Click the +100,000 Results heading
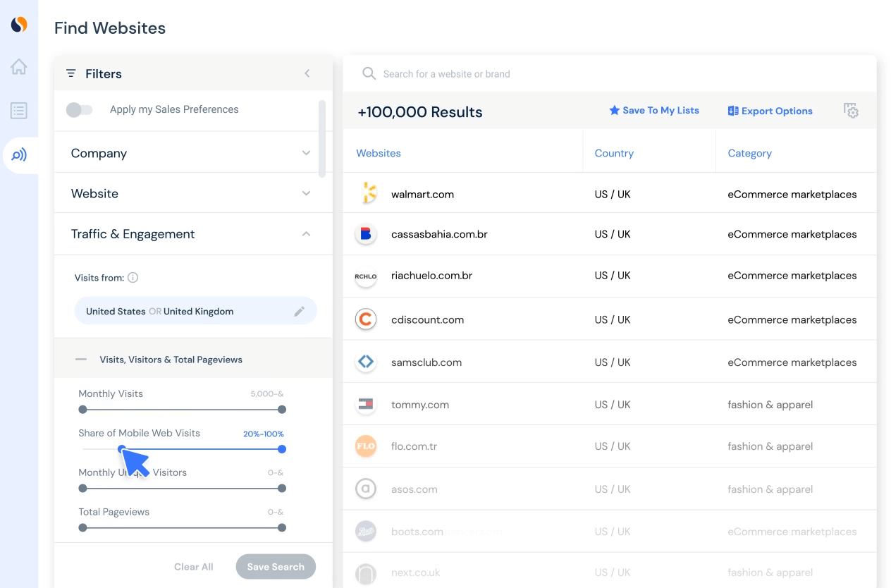This screenshot has height=588, width=891. 420,112
